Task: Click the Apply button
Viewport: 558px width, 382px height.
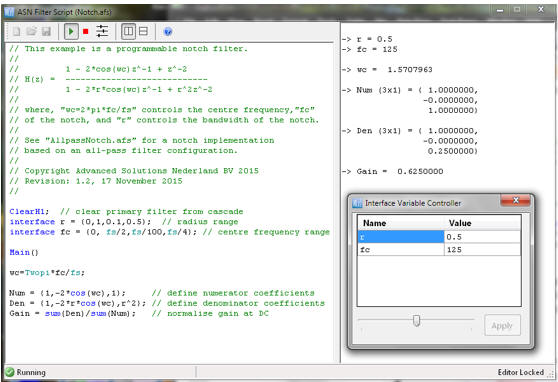Action: click(502, 325)
